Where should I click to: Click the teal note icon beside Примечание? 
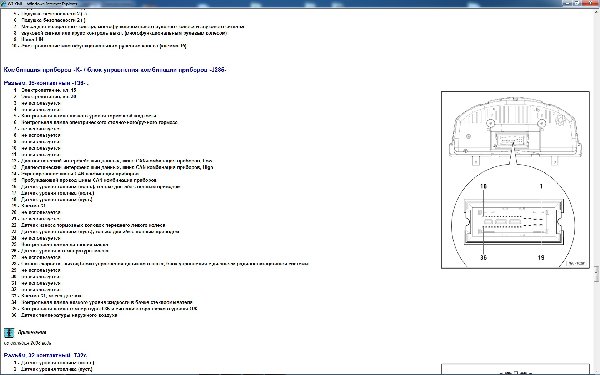point(9,333)
